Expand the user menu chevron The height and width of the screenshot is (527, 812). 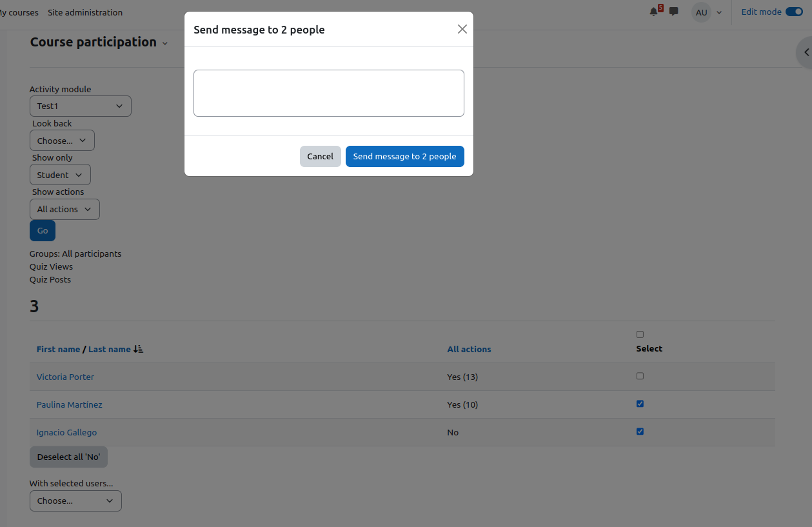(719, 12)
